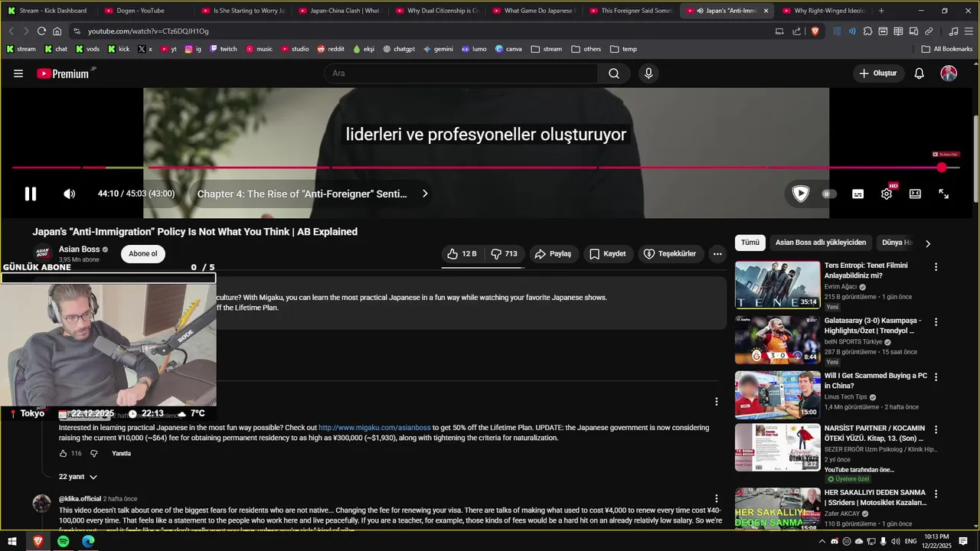Viewport: 980px width, 551px height.
Task: Open Windows Start menu
Action: click(x=12, y=541)
